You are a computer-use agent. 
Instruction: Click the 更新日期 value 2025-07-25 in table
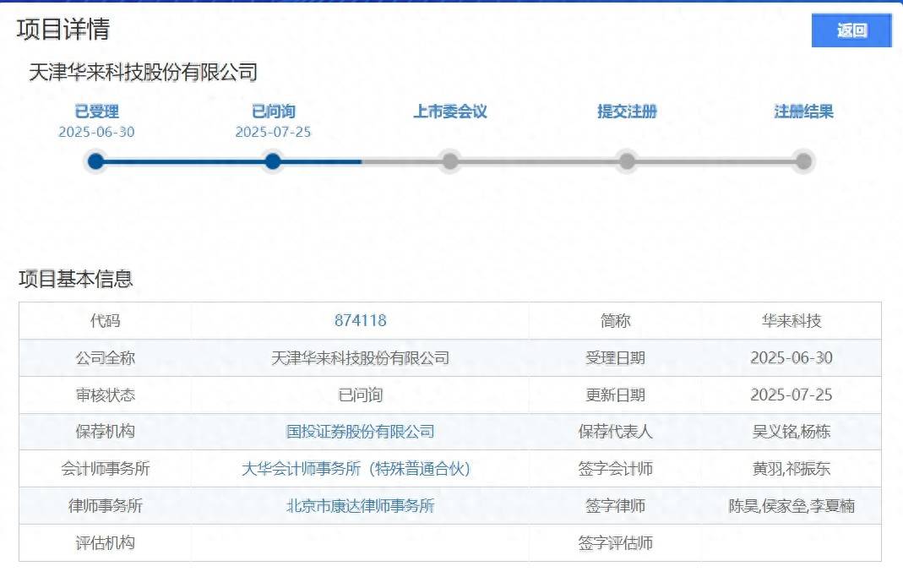tap(791, 395)
